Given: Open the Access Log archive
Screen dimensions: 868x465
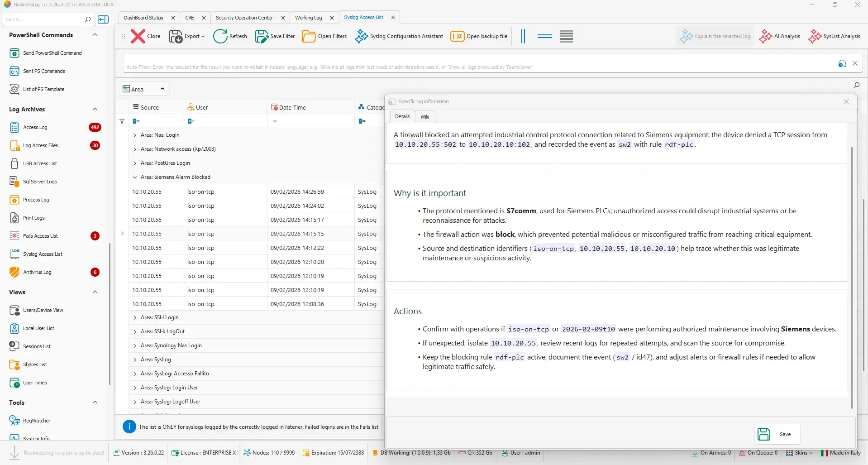Looking at the screenshot, I should coord(28,127).
